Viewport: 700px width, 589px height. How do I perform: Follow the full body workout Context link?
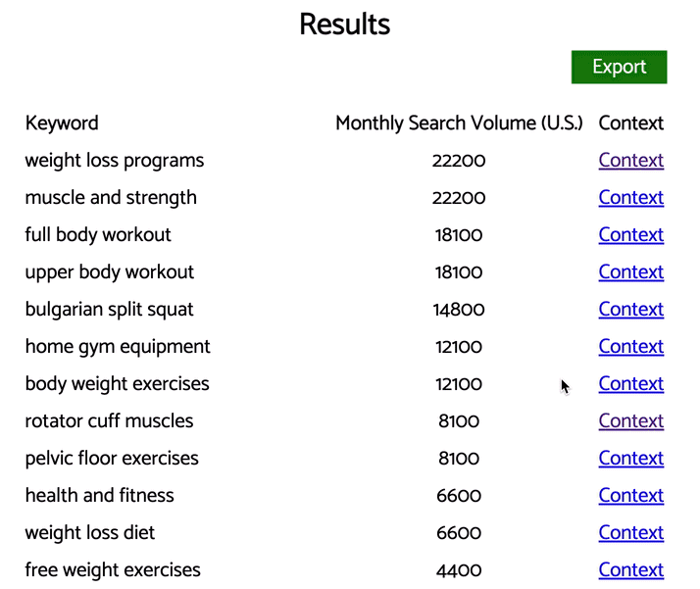[x=630, y=235]
